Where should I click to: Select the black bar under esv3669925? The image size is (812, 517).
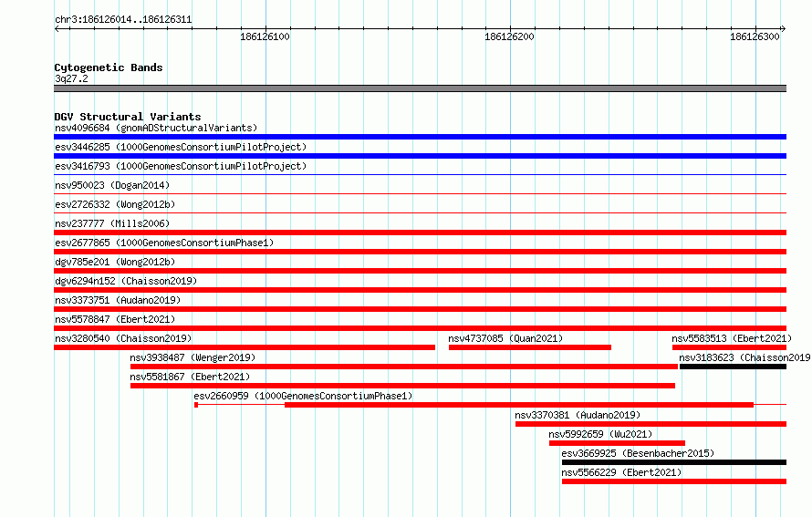click(674, 462)
